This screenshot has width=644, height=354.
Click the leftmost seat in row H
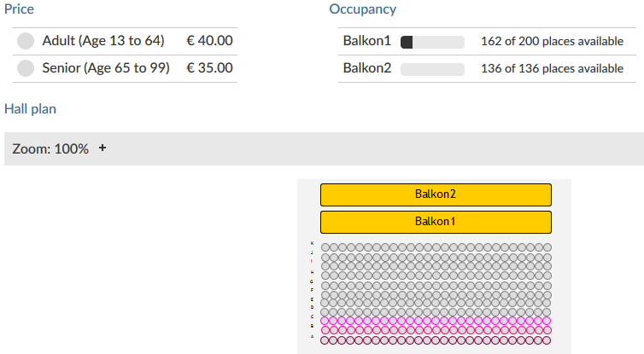pos(325,275)
